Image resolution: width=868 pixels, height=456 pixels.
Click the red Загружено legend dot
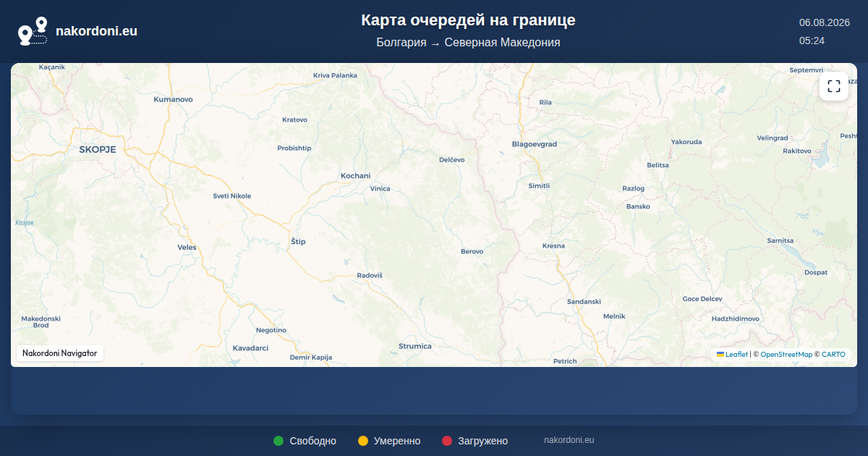click(x=447, y=441)
